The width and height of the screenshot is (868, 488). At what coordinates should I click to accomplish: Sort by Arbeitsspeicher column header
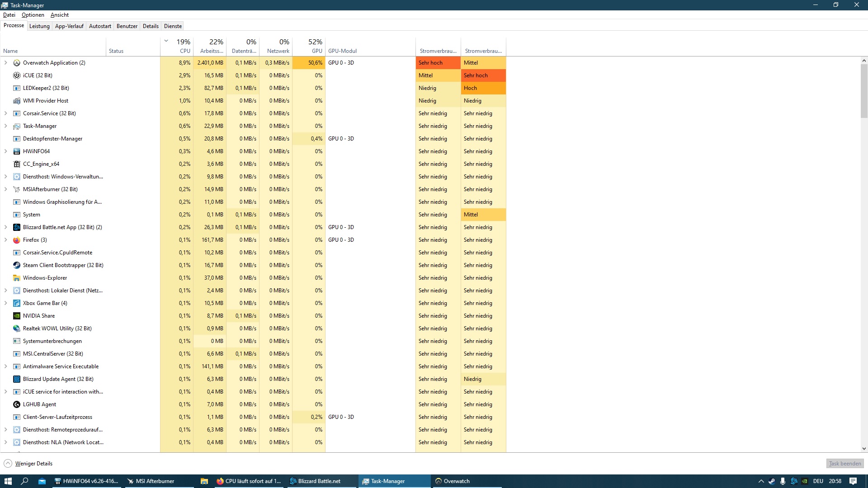[x=211, y=46]
